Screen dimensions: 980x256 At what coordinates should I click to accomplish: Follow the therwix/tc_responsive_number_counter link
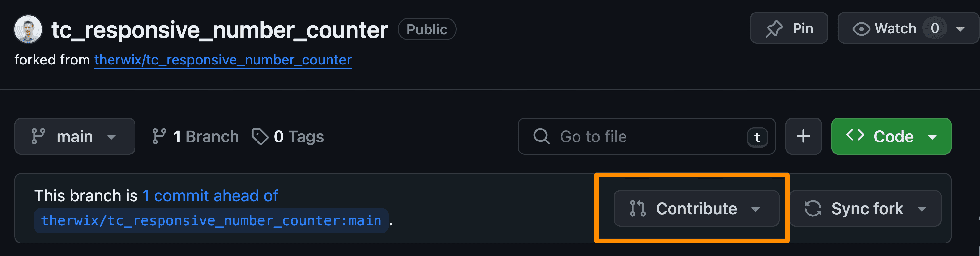tap(223, 59)
